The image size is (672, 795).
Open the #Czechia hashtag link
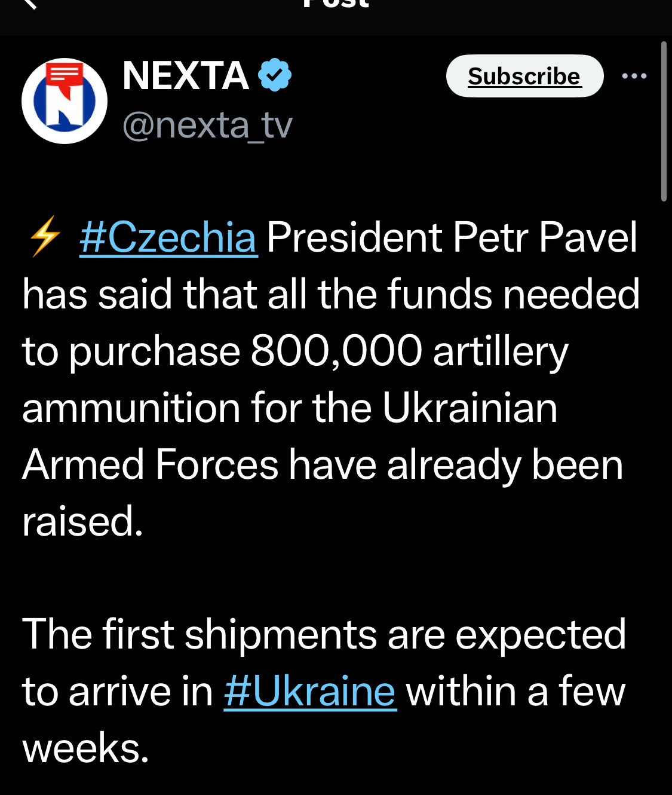click(168, 237)
